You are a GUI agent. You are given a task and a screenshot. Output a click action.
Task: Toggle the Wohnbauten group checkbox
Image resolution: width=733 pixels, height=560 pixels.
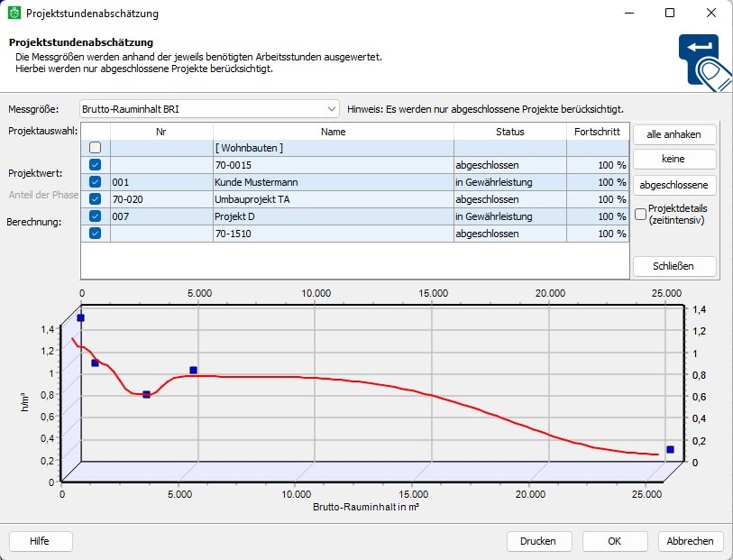[95, 148]
